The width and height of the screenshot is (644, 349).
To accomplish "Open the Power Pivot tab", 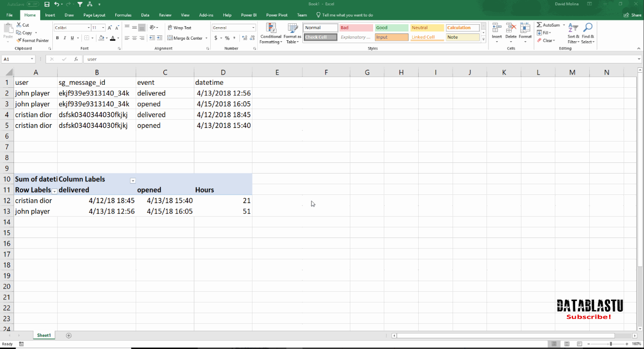I will pos(276,15).
